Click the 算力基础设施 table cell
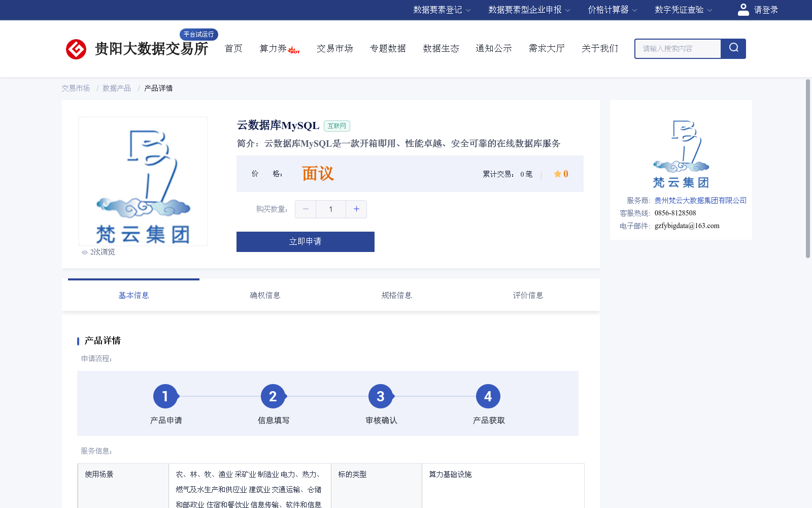The width and height of the screenshot is (812, 508). 503,486
